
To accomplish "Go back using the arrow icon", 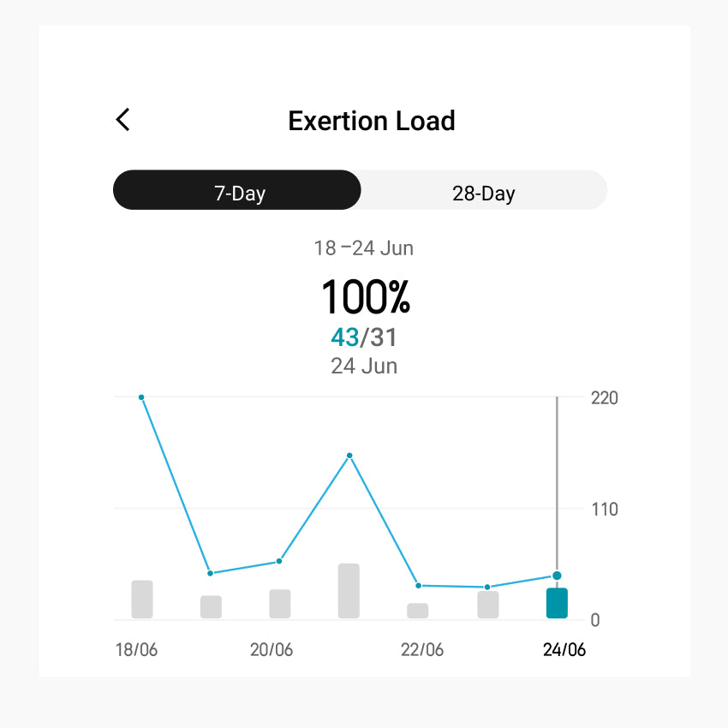I will (123, 120).
